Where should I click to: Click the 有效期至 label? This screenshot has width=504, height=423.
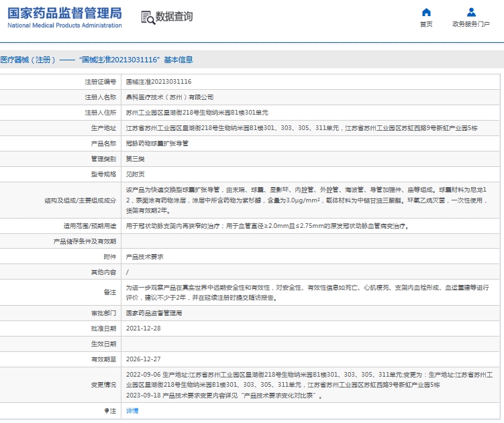point(103,359)
